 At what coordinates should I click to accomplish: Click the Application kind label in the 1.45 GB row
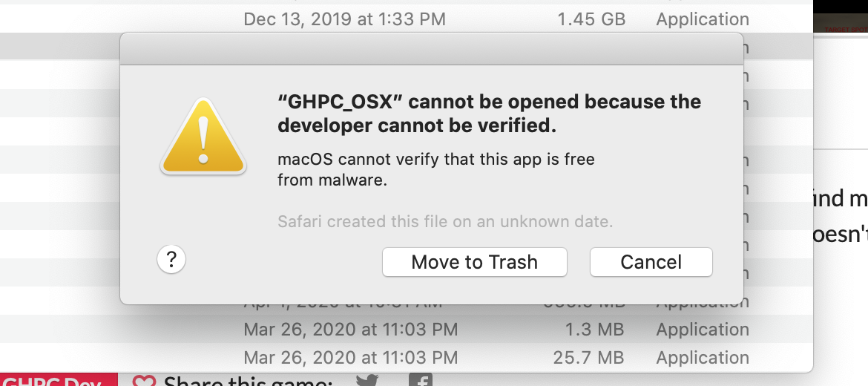click(702, 19)
